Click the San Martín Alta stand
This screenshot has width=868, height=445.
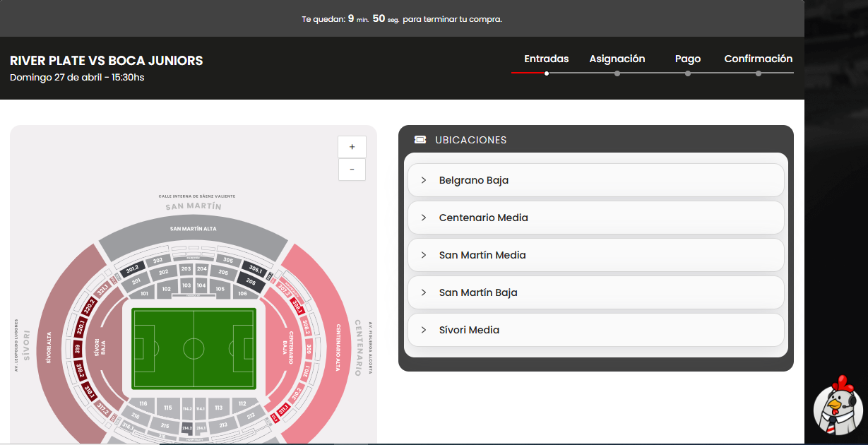tap(193, 230)
